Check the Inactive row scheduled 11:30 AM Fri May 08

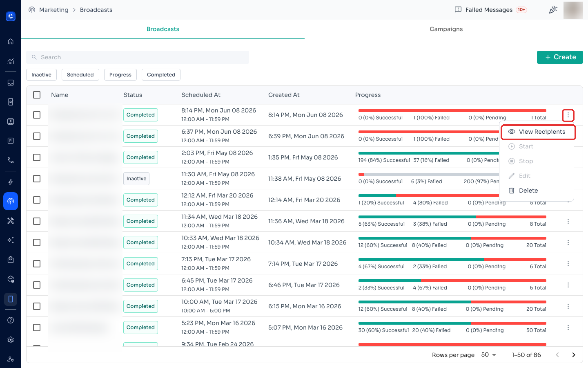point(37,179)
